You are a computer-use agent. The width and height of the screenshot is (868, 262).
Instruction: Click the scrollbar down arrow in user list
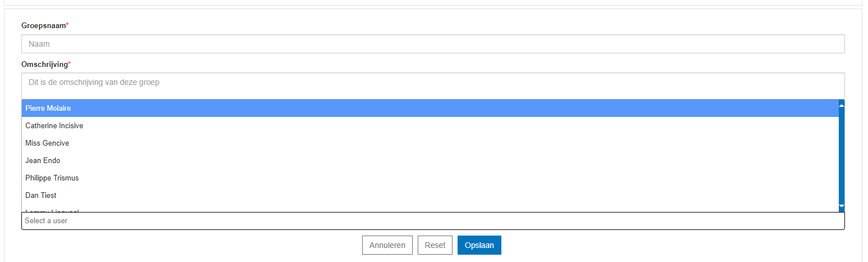[841, 207]
